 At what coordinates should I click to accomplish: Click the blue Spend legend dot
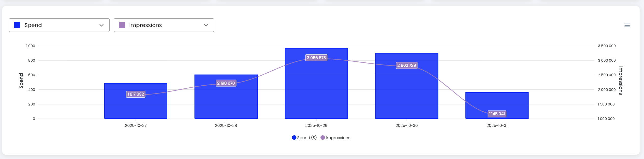pyautogui.click(x=294, y=138)
